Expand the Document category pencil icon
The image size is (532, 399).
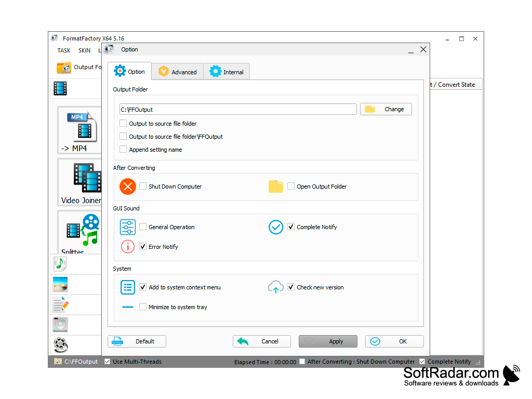pos(60,304)
